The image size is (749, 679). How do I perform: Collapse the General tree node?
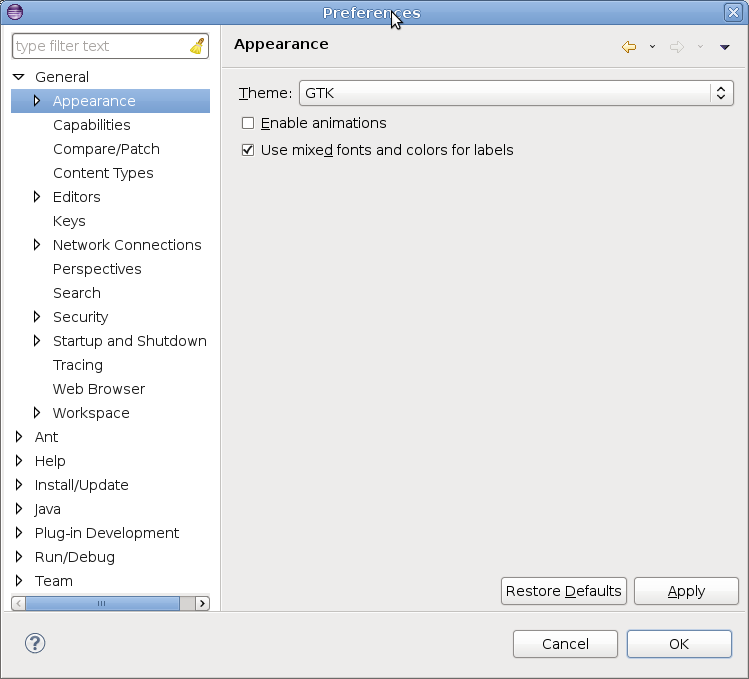point(19,77)
